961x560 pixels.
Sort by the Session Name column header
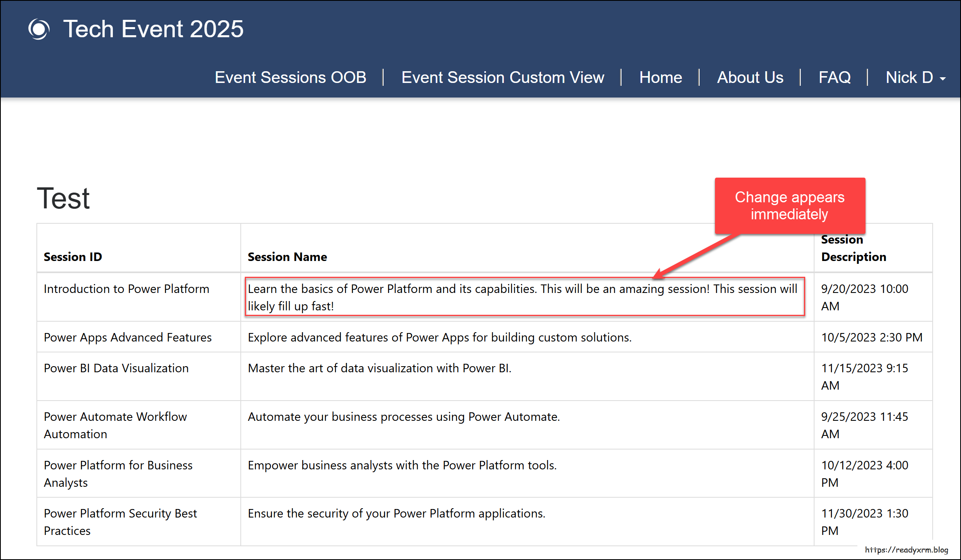point(287,257)
